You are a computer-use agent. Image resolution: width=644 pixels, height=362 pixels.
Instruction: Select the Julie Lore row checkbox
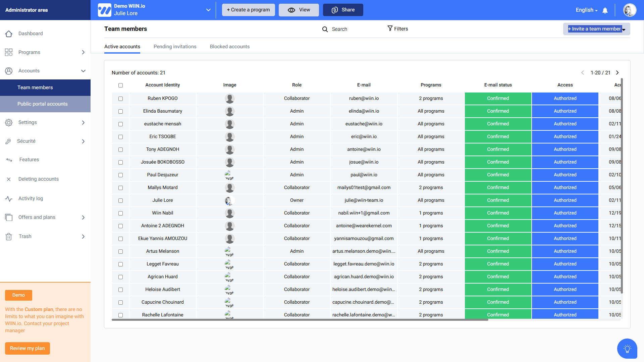120,200
